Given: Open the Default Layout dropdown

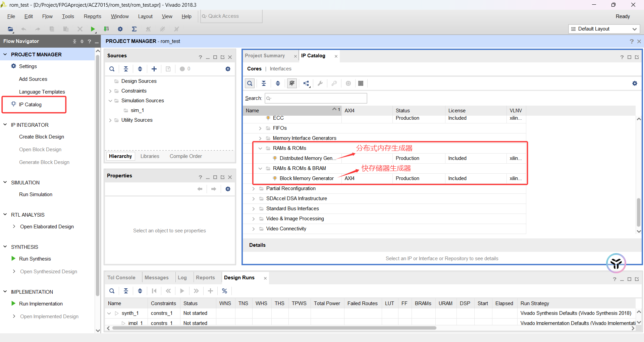Looking at the screenshot, I should (x=604, y=29).
